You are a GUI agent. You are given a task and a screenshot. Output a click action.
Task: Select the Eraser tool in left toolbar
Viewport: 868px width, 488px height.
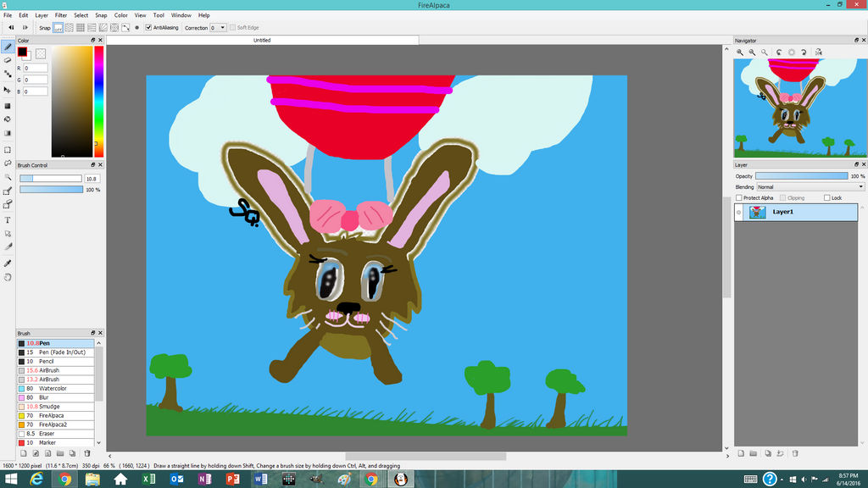click(8, 60)
